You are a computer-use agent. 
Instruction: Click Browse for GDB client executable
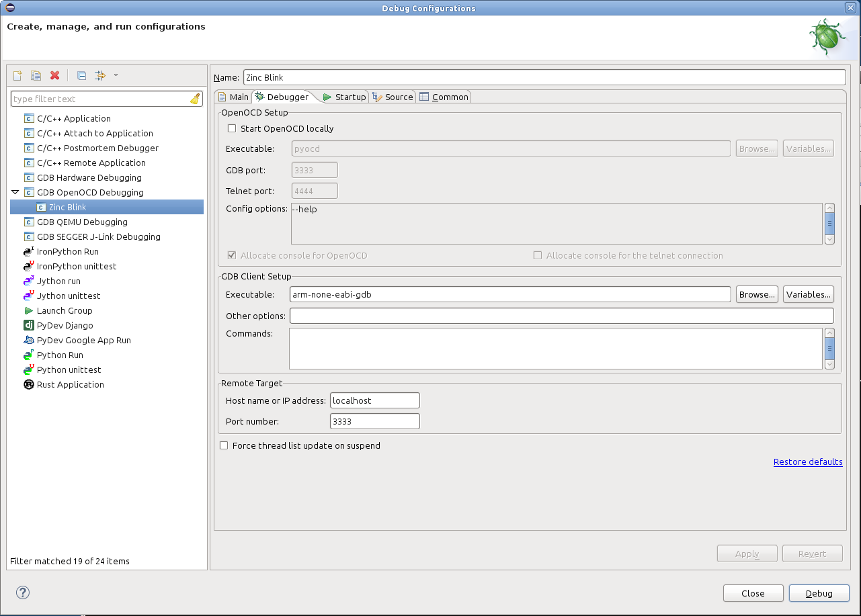point(757,294)
